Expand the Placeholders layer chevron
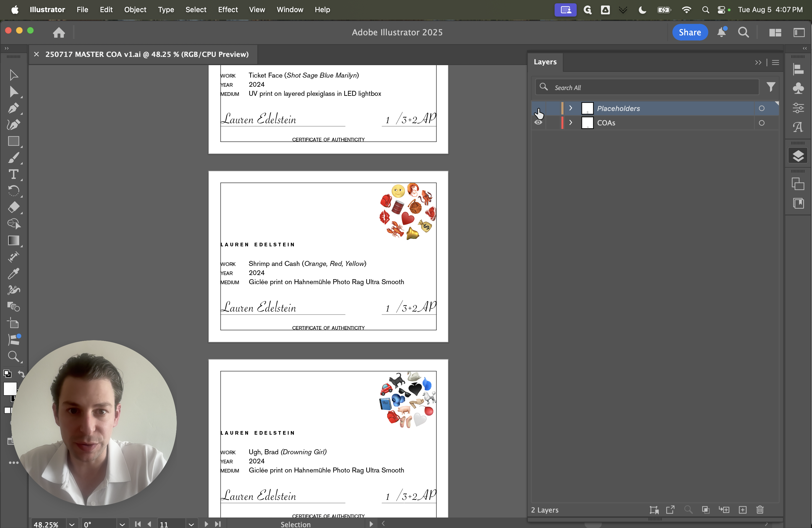 tap(570, 108)
